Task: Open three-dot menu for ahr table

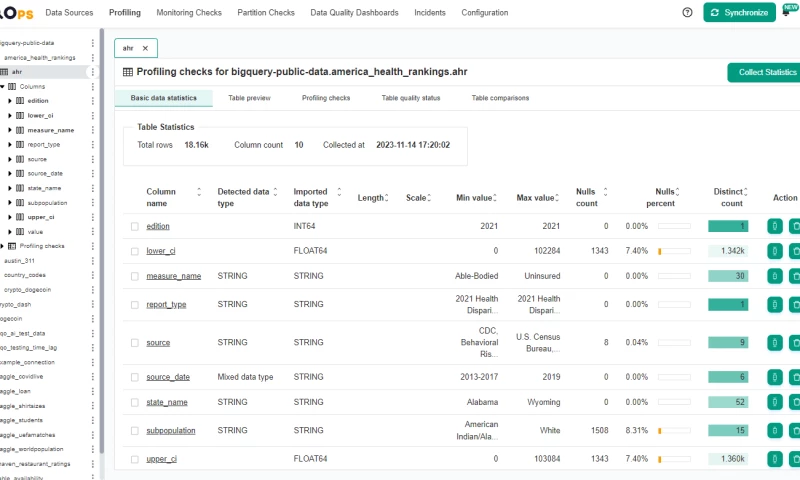Action: [92, 72]
